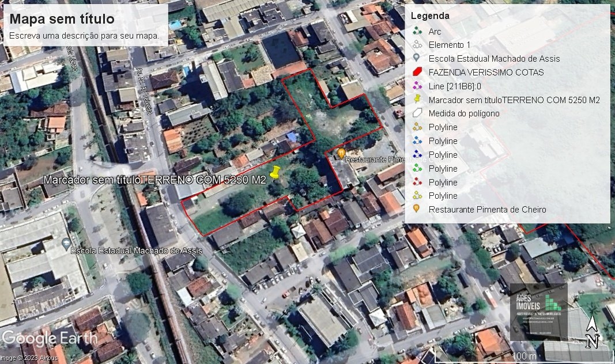615x364 pixels.
Task: Click the yellow pushpin icon in the legend
Action: tap(417, 100)
